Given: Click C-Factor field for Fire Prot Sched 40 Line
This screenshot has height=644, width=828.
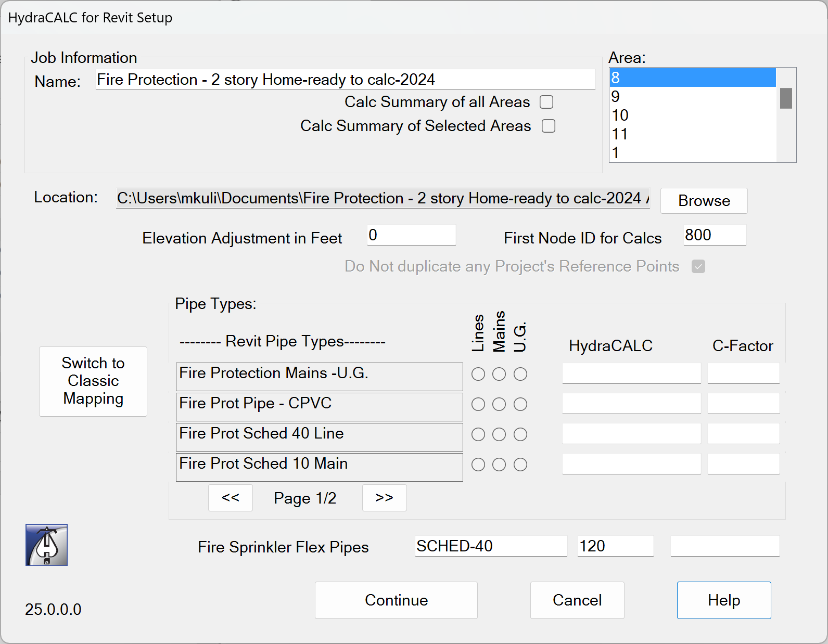Looking at the screenshot, I should (x=744, y=434).
